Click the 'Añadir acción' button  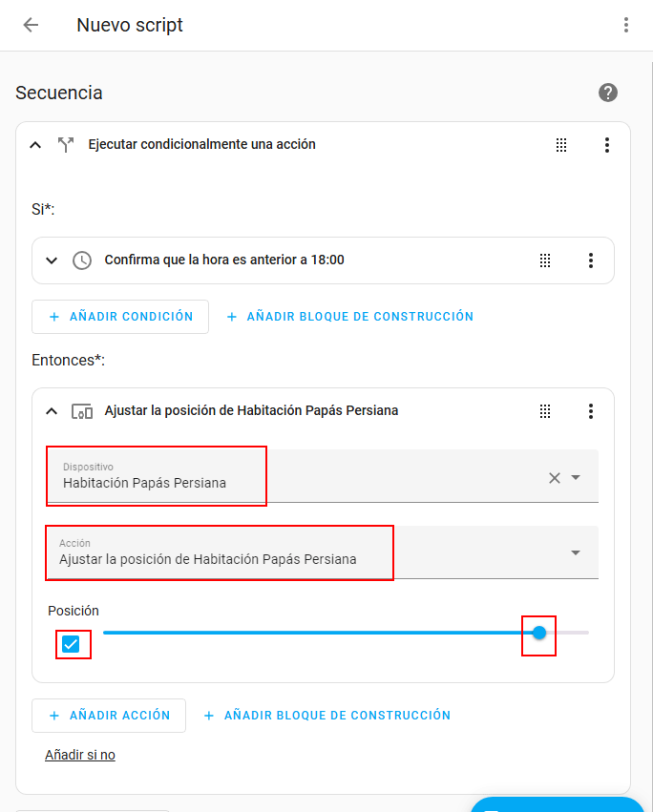[109, 715]
